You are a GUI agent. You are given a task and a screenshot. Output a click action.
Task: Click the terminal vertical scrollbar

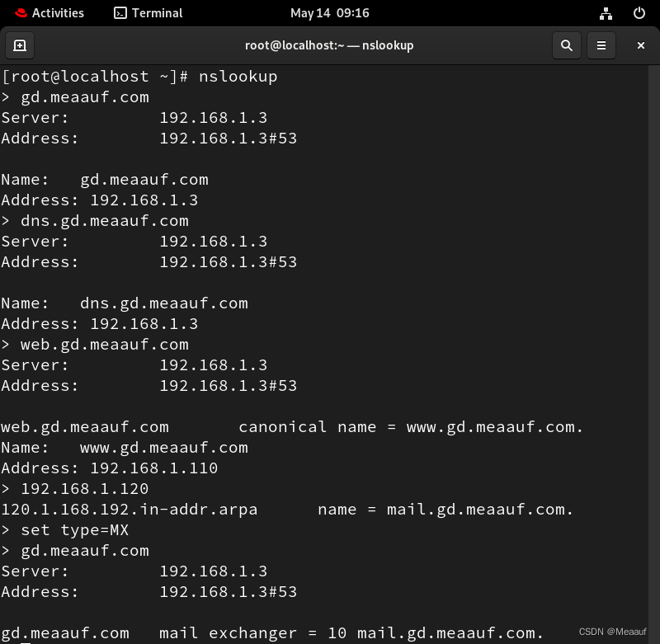tap(653, 355)
